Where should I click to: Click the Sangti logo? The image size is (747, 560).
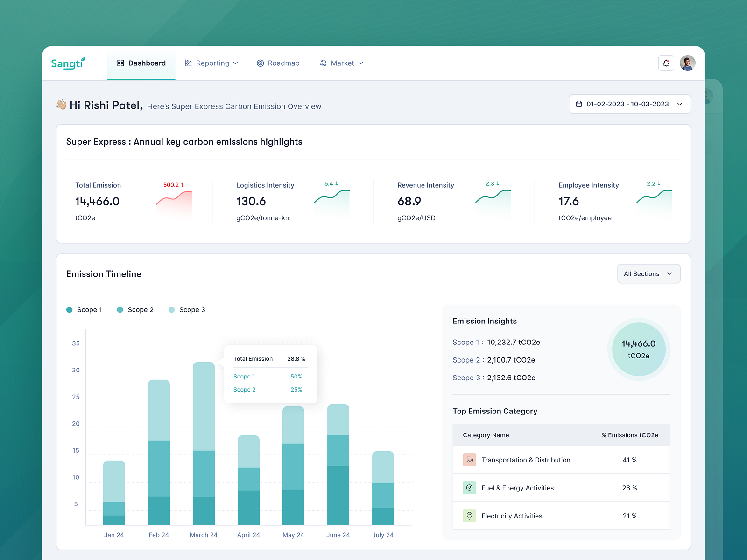point(68,63)
